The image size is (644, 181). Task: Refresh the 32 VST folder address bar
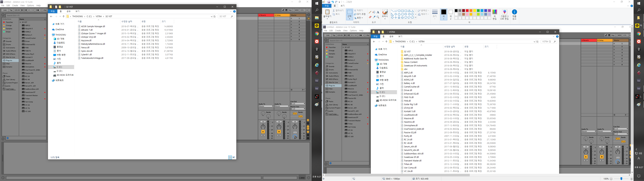(214, 16)
